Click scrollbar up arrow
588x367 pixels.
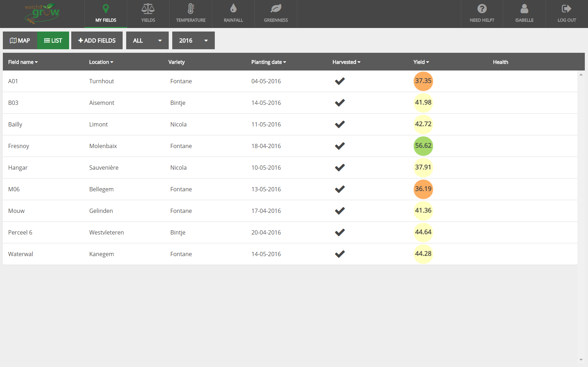tap(581, 74)
